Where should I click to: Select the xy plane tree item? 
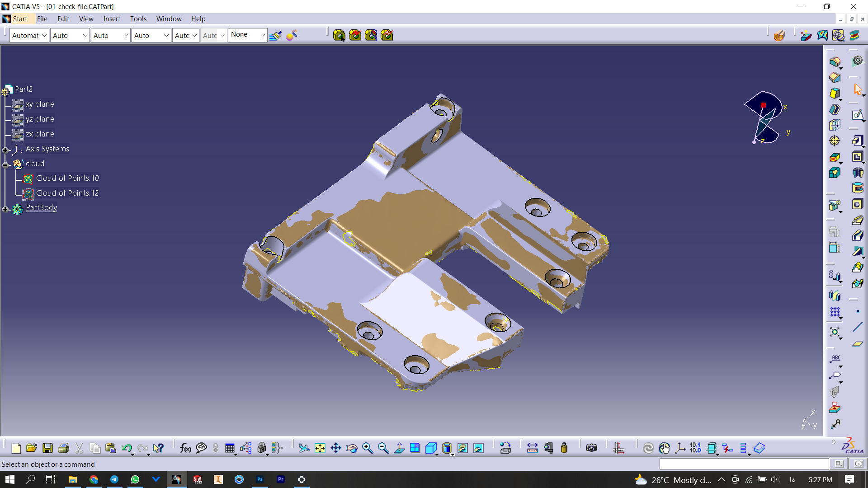tap(40, 104)
